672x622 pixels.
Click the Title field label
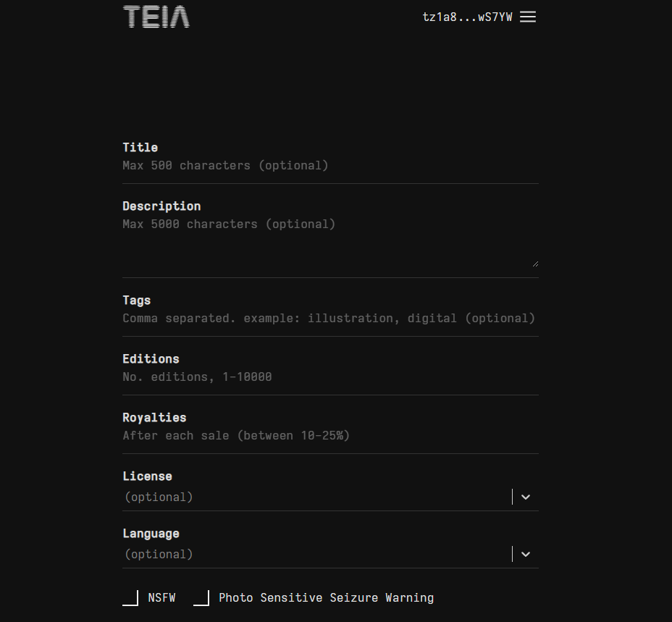click(140, 148)
